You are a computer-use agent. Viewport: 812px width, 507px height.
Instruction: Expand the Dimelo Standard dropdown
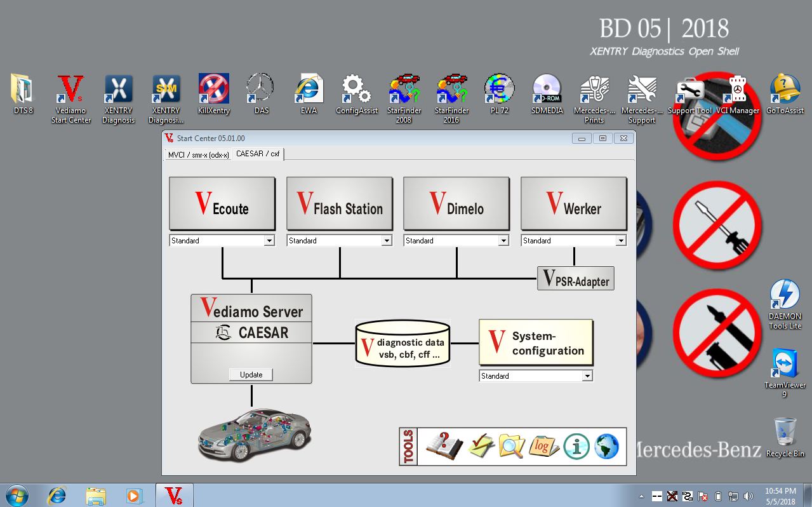click(x=503, y=241)
